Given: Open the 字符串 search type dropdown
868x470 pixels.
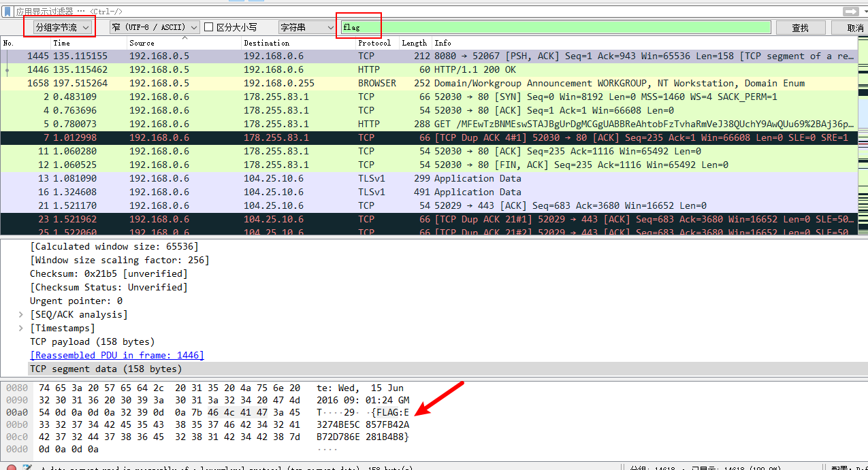Looking at the screenshot, I should click(x=306, y=27).
